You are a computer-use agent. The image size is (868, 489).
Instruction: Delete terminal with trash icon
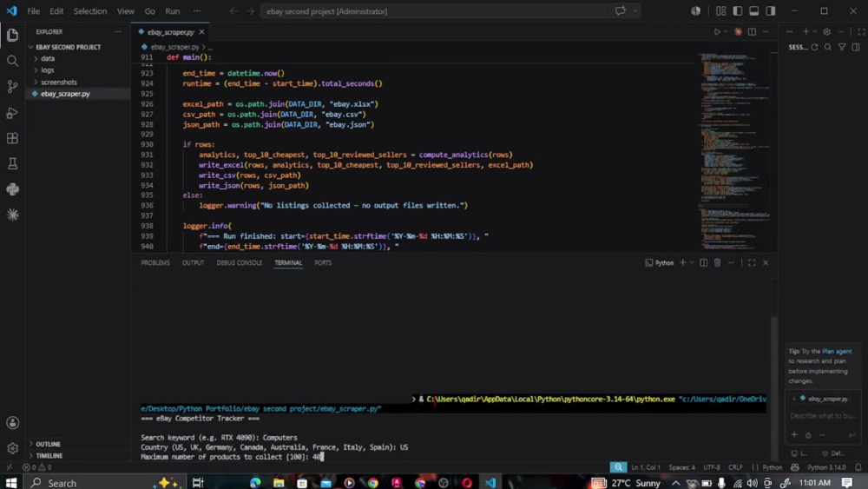718,262
